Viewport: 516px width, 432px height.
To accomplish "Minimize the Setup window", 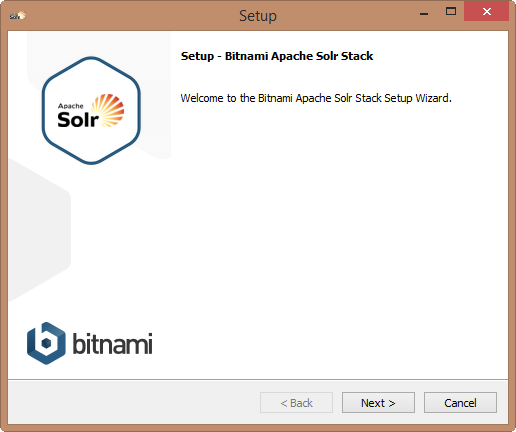I will (x=424, y=12).
